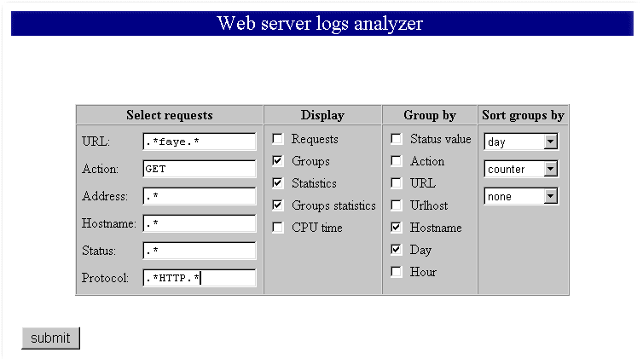643x364 pixels.
Task: Enable grouping by Action
Action: click(x=397, y=161)
